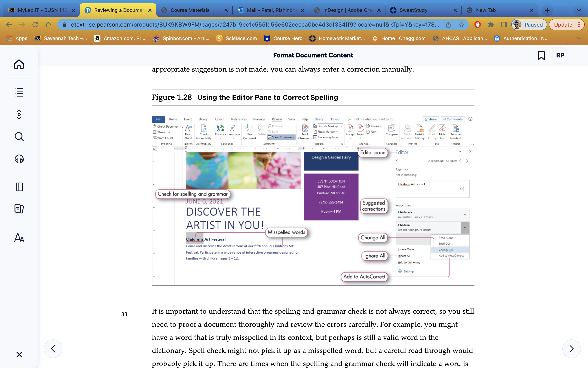Open the RP user account avatar
588x368 pixels.
[560, 55]
